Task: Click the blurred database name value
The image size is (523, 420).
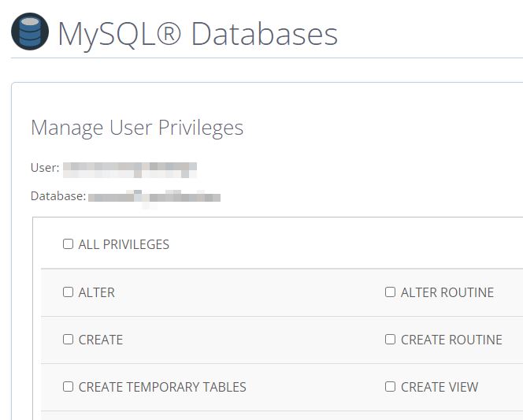Action: click(154, 196)
